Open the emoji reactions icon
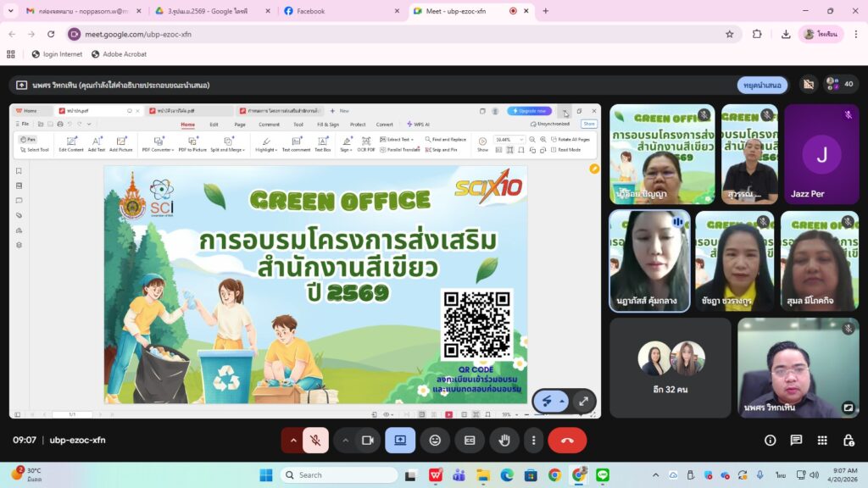Viewport: 868px width, 488px height. click(x=435, y=441)
